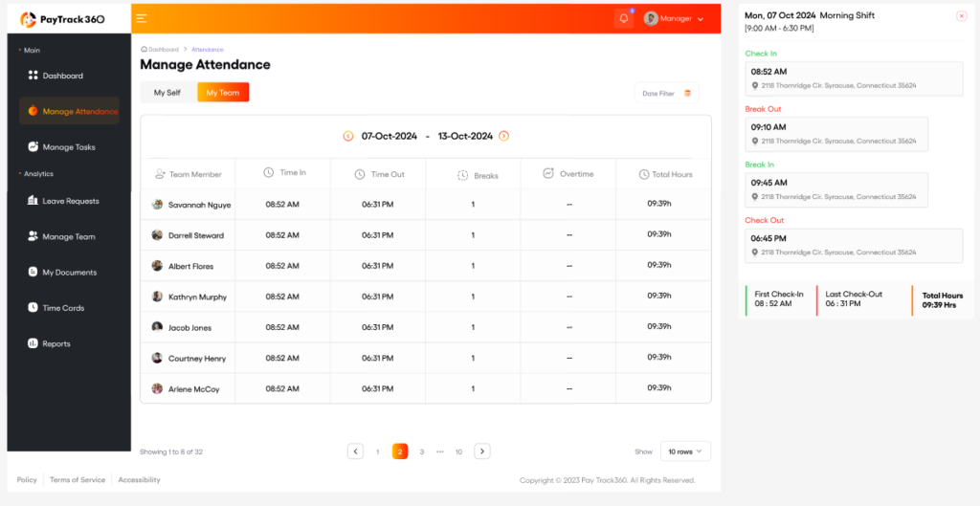The image size is (980, 506).
Task: Open the notifications bell
Action: pos(624,18)
